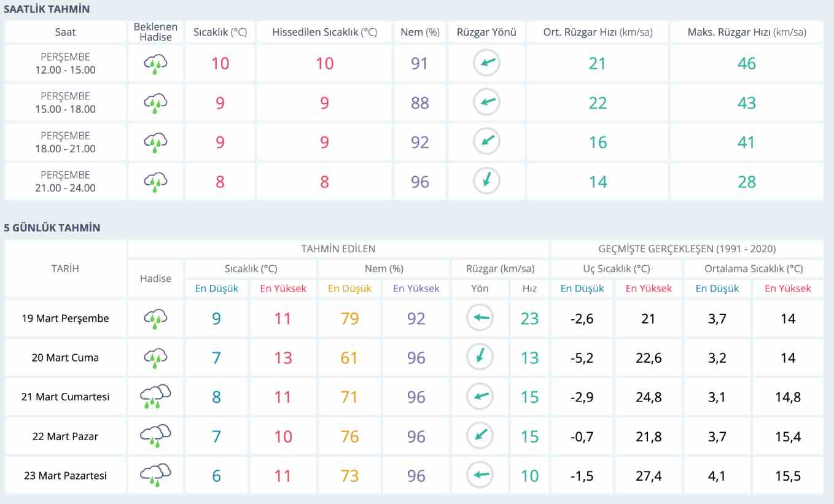Click the Uç Sıcaklık (°C) subheader
Viewport: 834px width, 504px height.
point(616,269)
